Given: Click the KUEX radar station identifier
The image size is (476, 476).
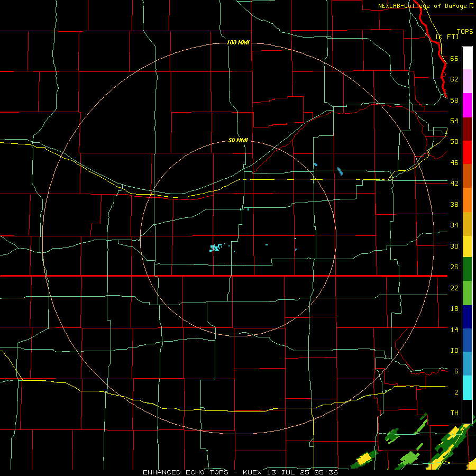Looking at the screenshot, I should tap(253, 472).
